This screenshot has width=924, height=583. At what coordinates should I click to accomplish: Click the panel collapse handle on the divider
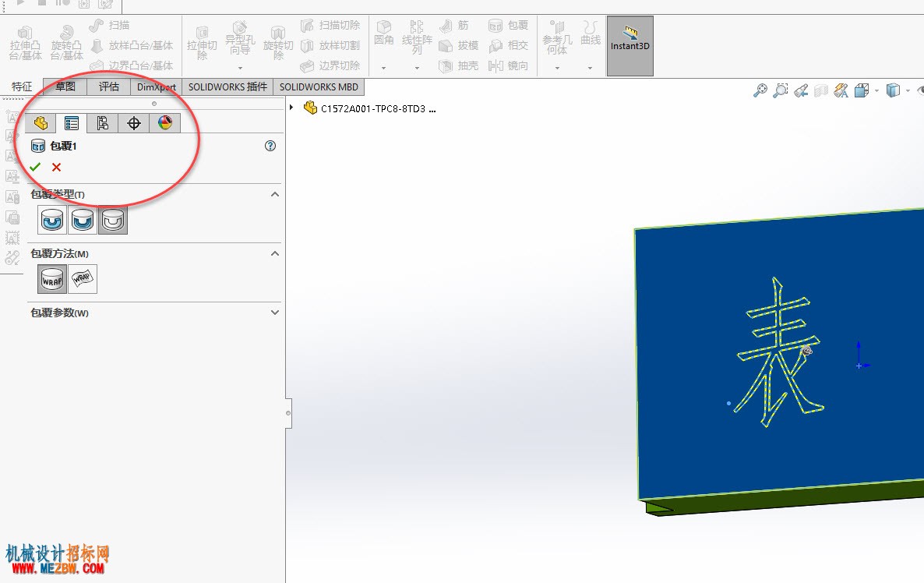coord(288,413)
